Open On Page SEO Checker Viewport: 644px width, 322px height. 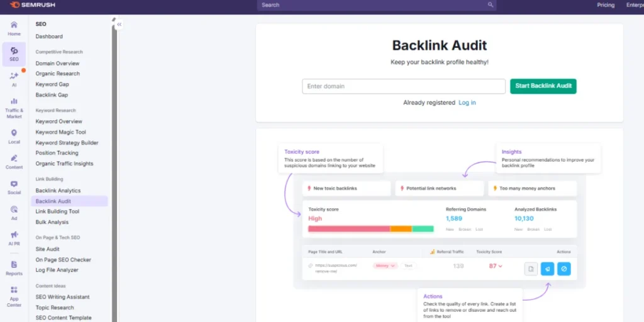click(x=64, y=260)
